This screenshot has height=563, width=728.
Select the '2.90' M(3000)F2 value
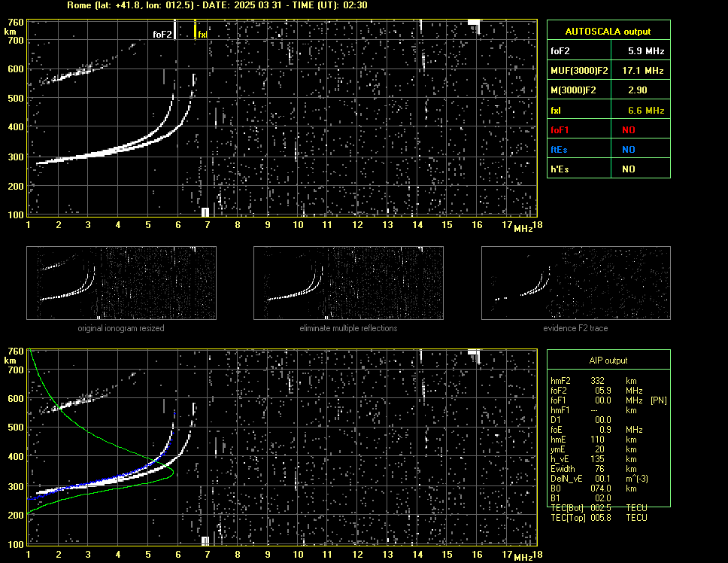[x=638, y=90]
